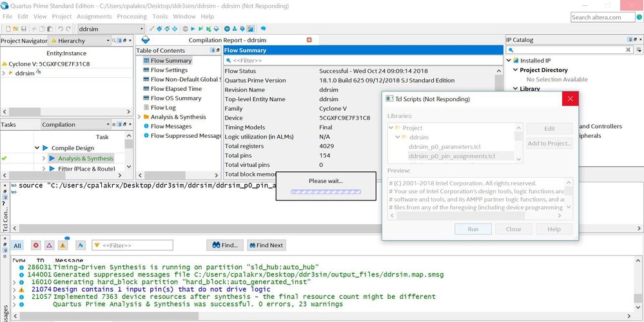Expand the ddrsim entity in hierarchy
Screen dimensions: 644x322
click(4, 73)
